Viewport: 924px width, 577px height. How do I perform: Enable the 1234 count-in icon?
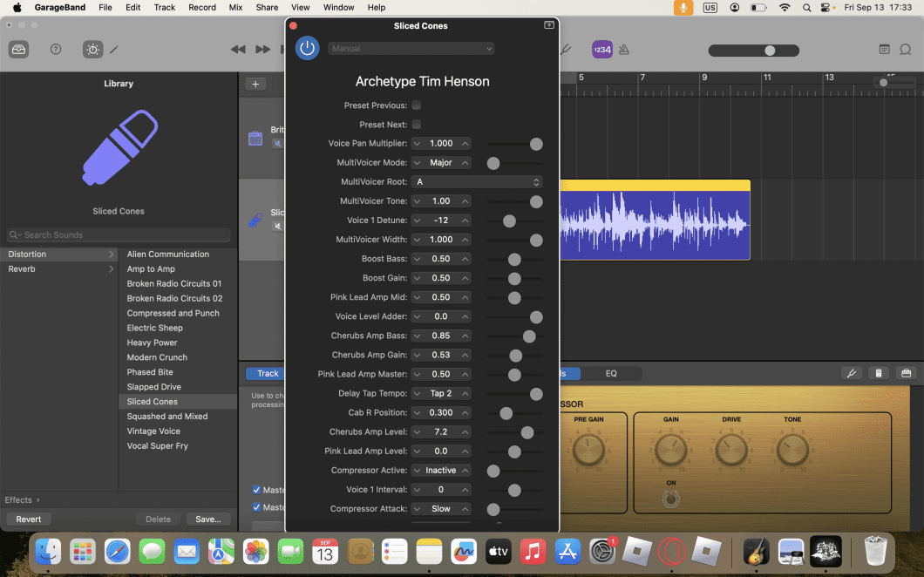601,50
